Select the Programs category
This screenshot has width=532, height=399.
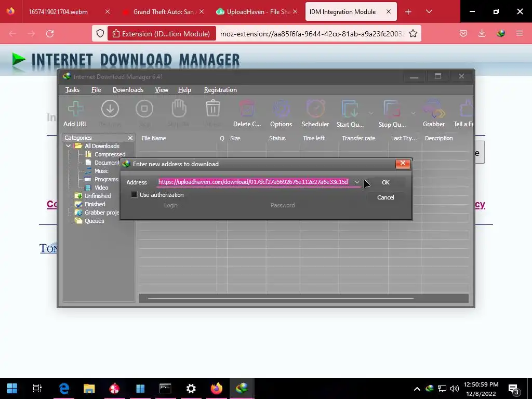106,179
